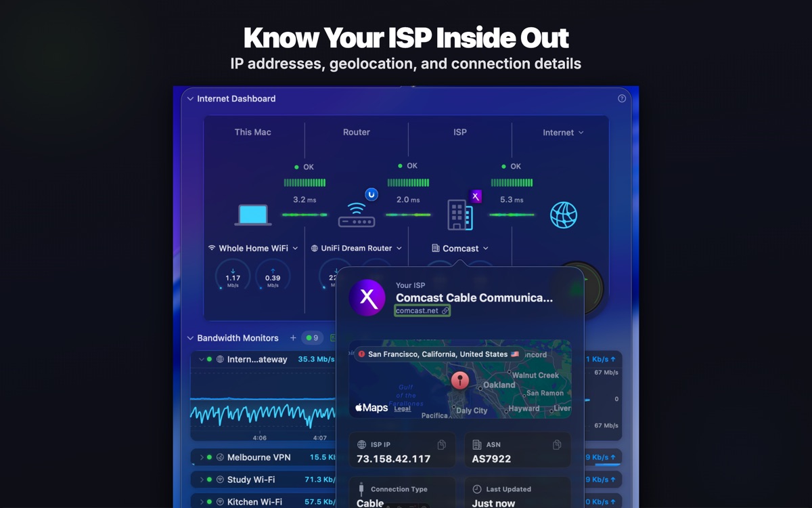This screenshot has width=812, height=508.
Task: Click the Connection Type cable icon
Action: click(361, 488)
